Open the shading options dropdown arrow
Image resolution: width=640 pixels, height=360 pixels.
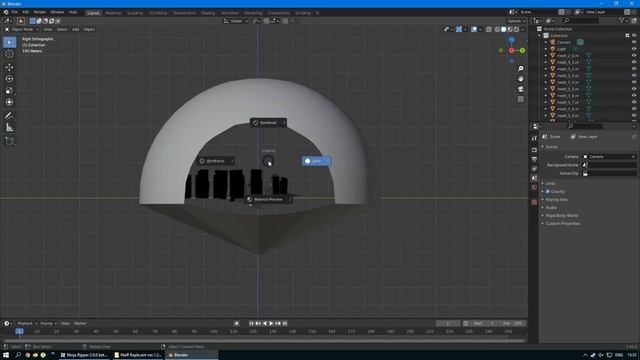coord(522,29)
